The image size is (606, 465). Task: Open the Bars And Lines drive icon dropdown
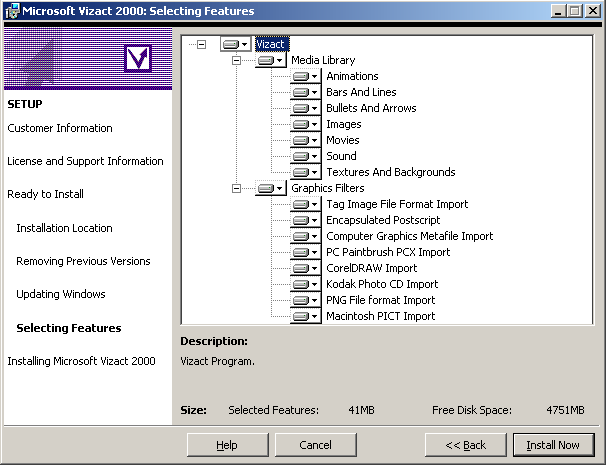[306, 92]
